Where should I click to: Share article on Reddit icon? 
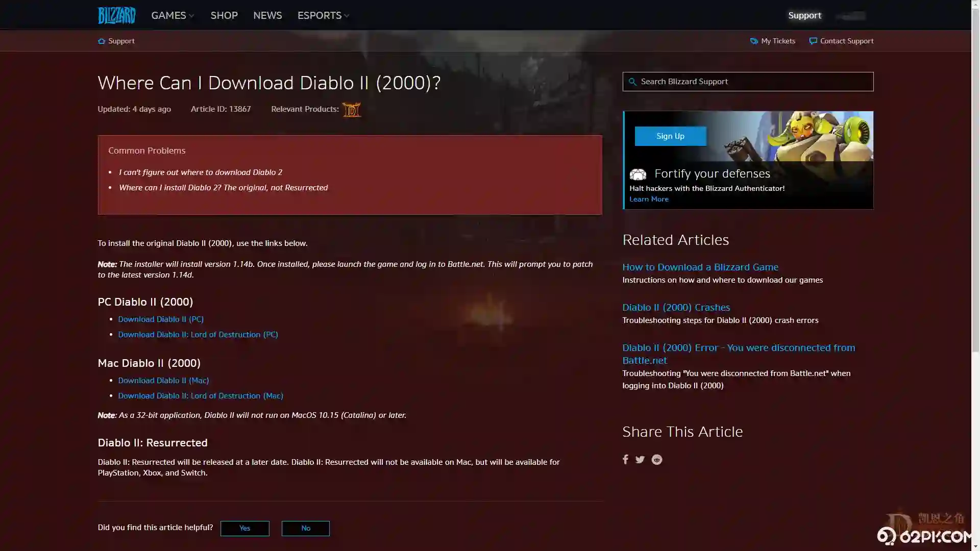657,460
